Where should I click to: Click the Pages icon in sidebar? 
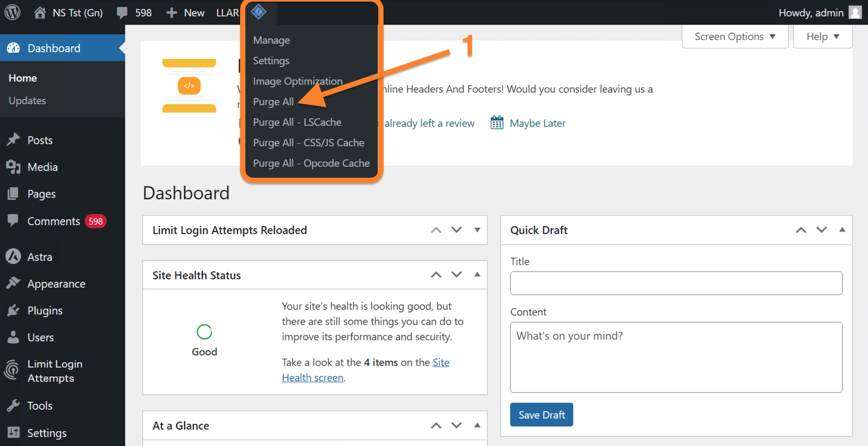[13, 194]
